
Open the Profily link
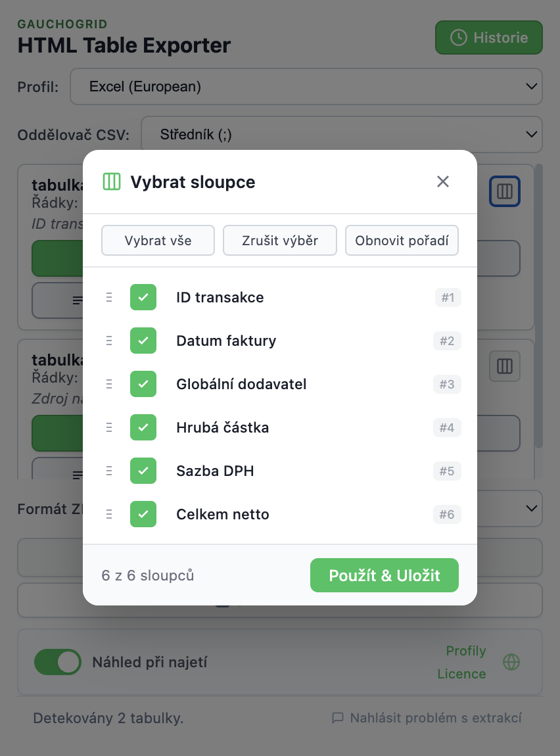(x=465, y=651)
